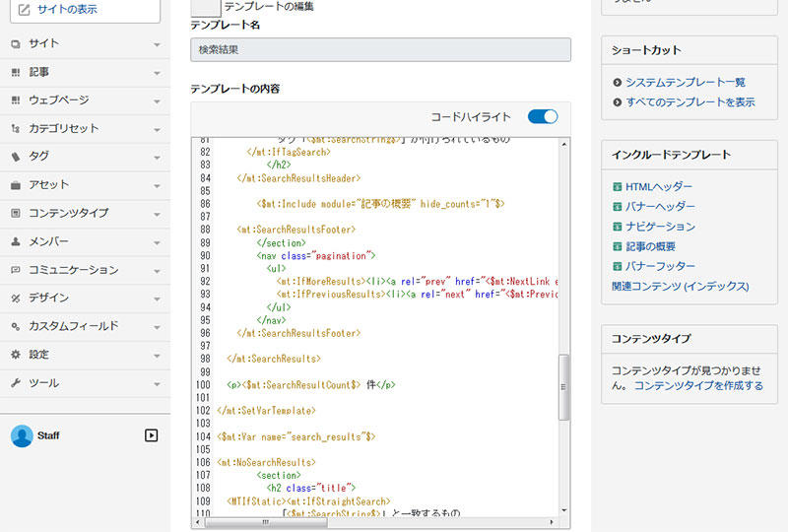The width and height of the screenshot is (788, 532).
Task: Click the テンプレート名 input field
Action: click(x=380, y=49)
